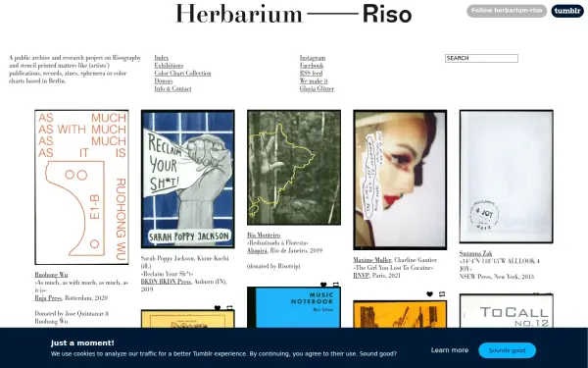Click the "Donated by Jose Quintanar &" caption line
The image size is (588, 368).
(72, 314)
